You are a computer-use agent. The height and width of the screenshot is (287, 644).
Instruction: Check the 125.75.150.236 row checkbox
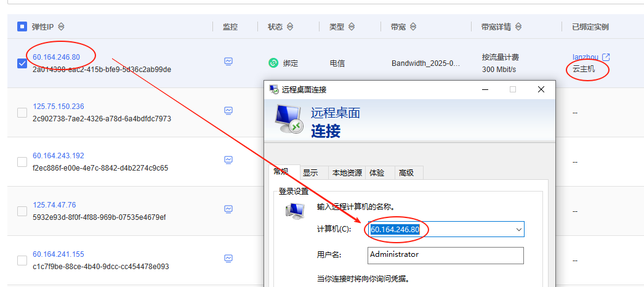22,113
